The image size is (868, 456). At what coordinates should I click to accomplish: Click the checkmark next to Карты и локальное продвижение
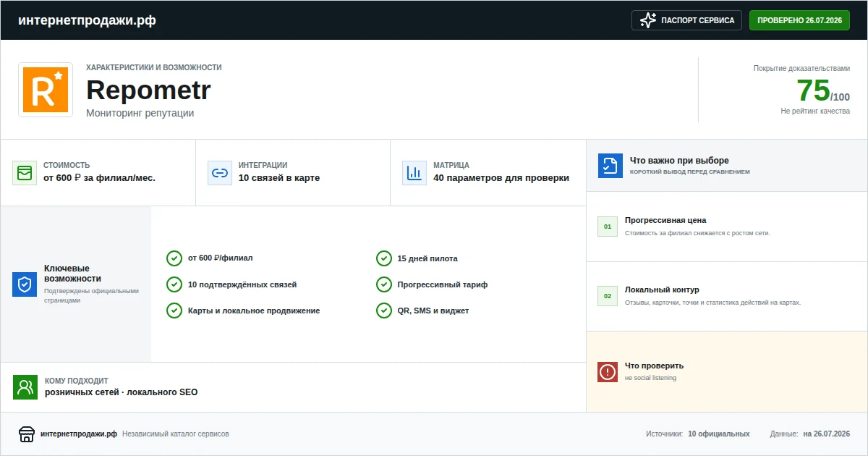coord(174,311)
